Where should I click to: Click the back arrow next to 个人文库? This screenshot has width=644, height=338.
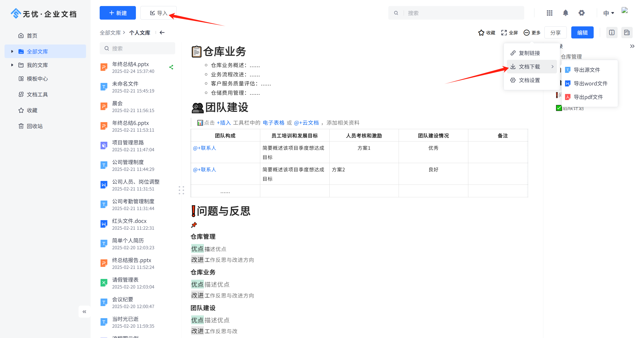click(x=162, y=32)
